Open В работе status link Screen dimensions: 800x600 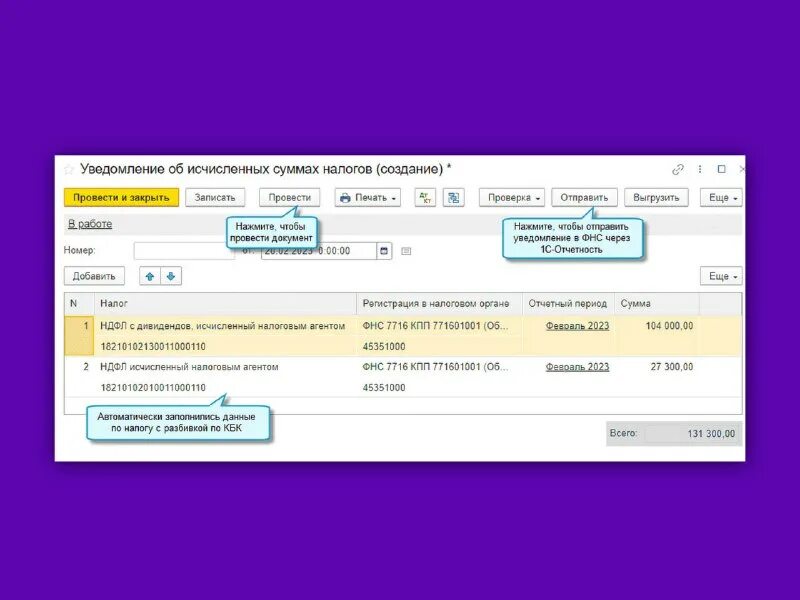90,224
